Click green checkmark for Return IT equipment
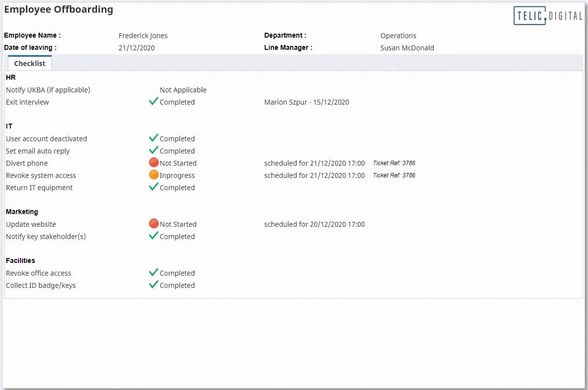Screen dimensions: 588x390 point(153,187)
